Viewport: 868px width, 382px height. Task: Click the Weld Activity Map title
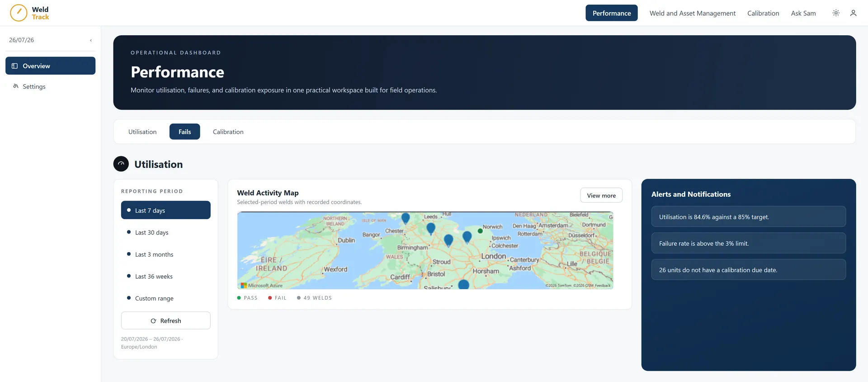pyautogui.click(x=268, y=193)
